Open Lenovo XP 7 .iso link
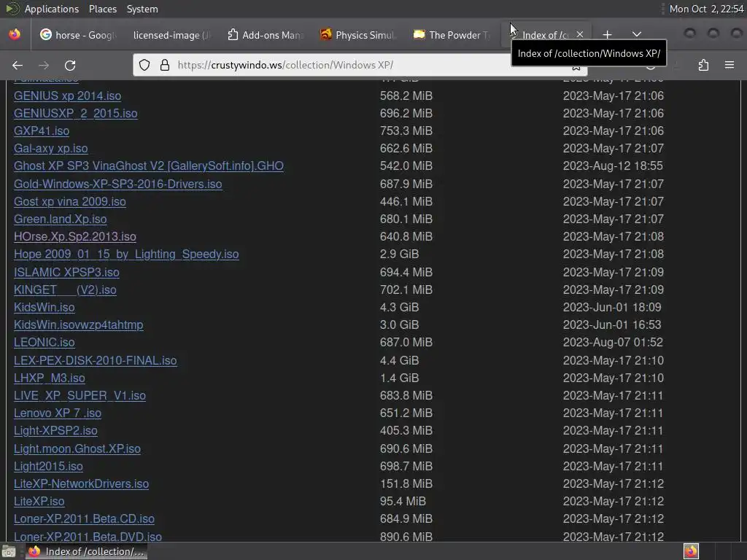This screenshot has width=747, height=560. [x=57, y=413]
